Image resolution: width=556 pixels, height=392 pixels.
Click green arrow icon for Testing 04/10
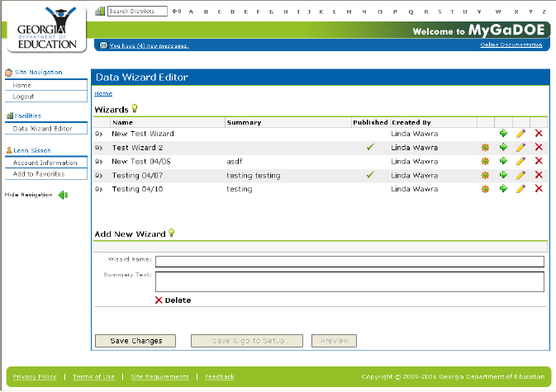click(x=503, y=188)
